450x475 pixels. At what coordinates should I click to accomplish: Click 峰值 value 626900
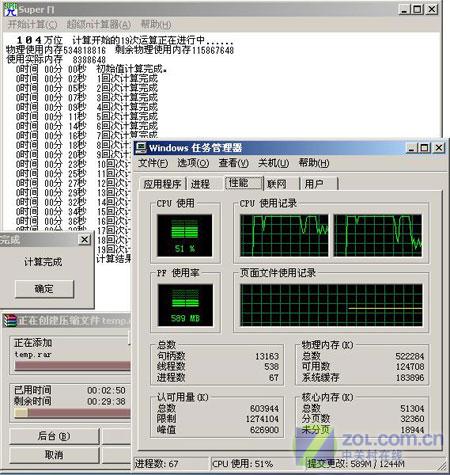264,430
